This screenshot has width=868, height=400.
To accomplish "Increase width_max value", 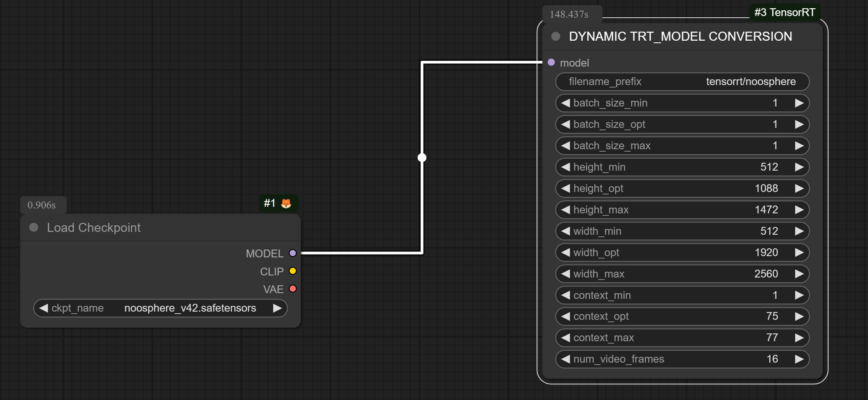I will pyautogui.click(x=799, y=274).
